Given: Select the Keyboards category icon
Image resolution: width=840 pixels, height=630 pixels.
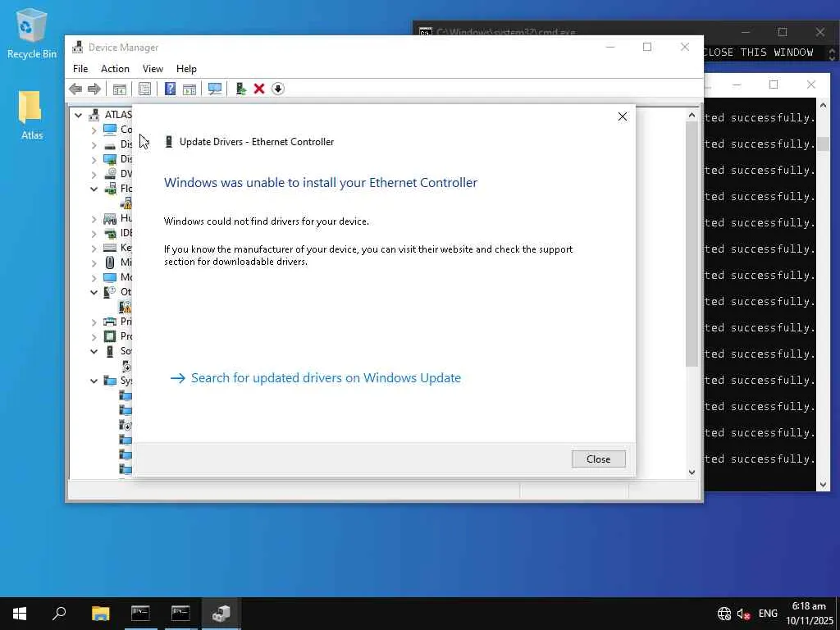Looking at the screenshot, I should click(x=110, y=248).
